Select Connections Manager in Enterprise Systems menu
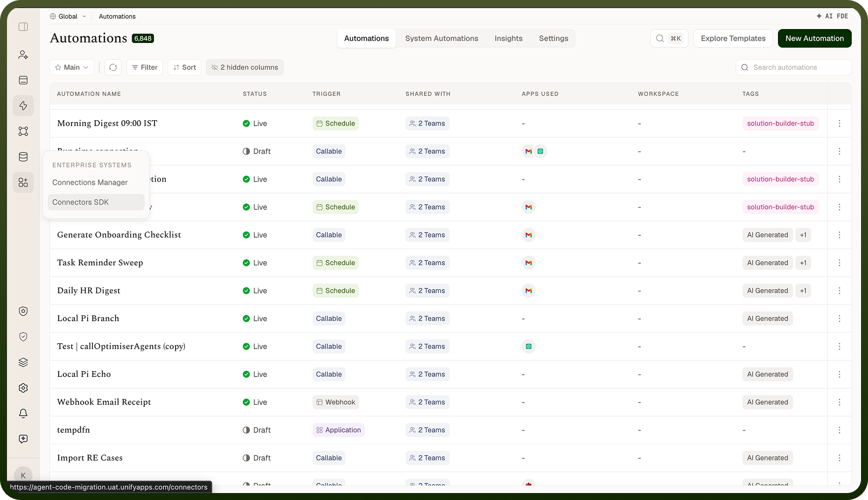This screenshot has width=868, height=500. click(x=96, y=182)
